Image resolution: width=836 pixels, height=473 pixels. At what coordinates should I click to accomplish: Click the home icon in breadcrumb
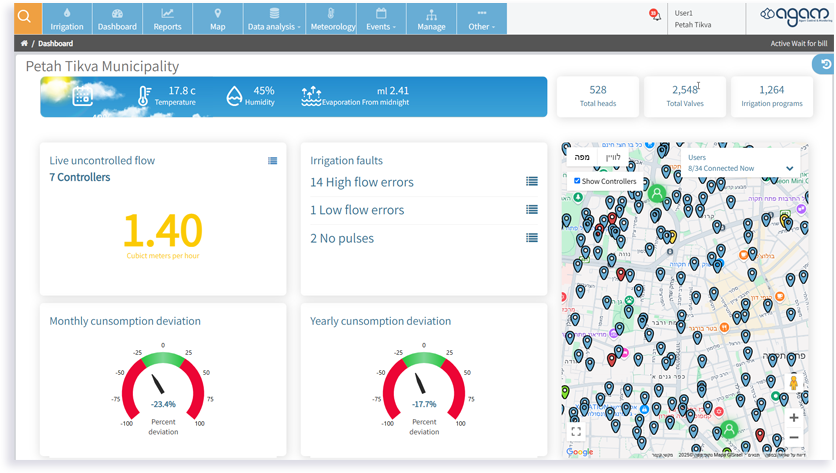click(24, 44)
